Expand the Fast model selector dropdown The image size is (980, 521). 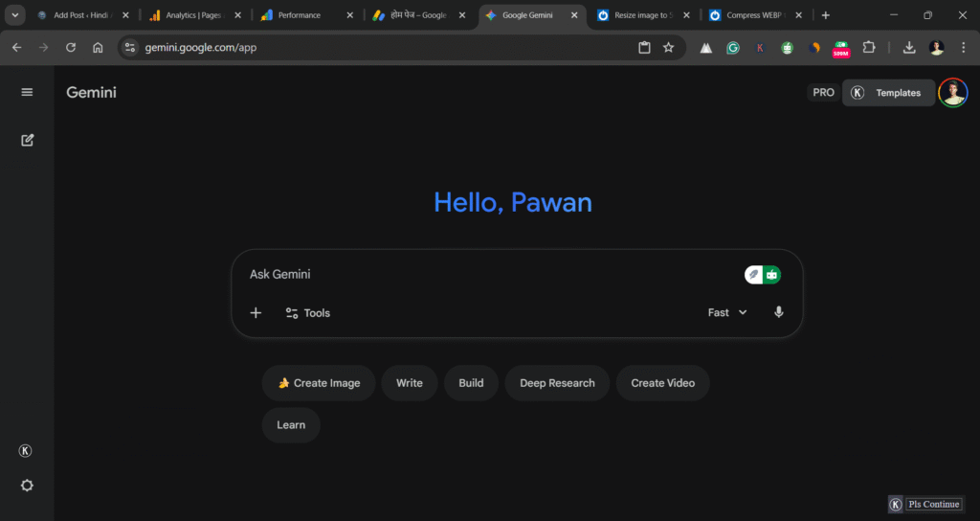point(727,312)
